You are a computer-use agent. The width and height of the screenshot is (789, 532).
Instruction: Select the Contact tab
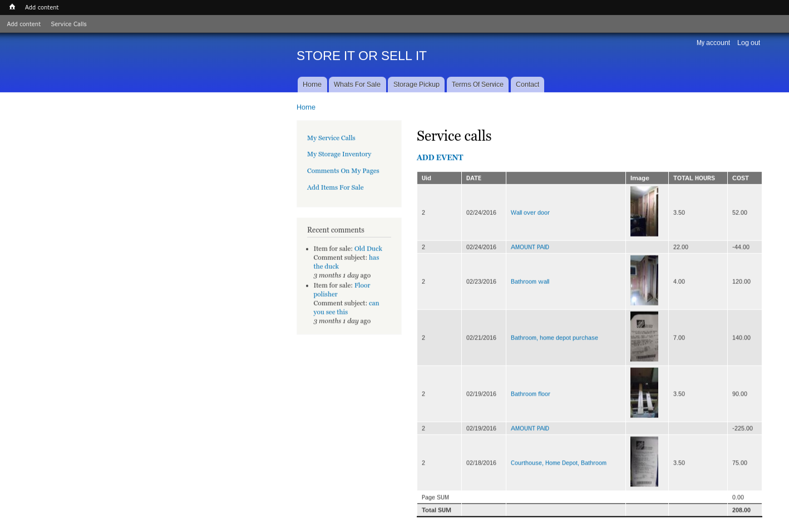click(x=527, y=85)
